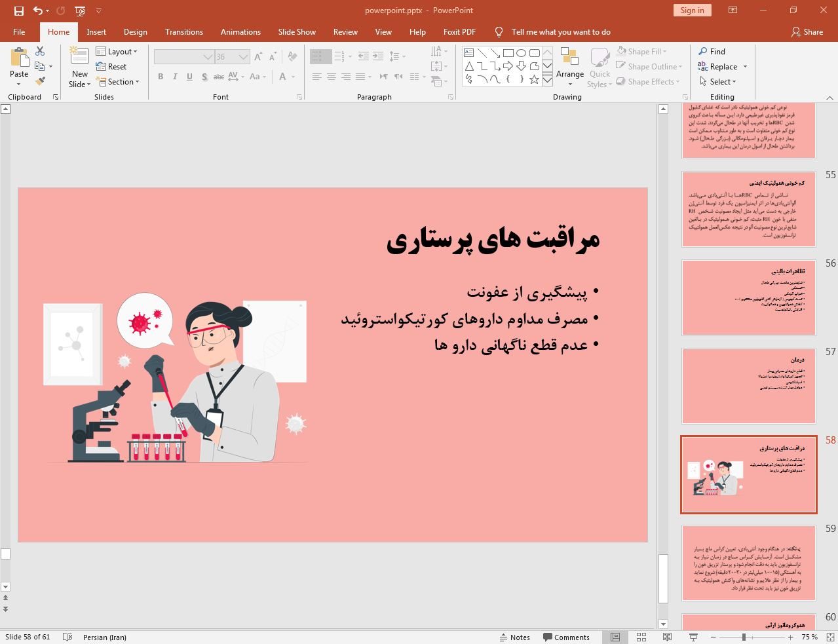Screen dimensions: 838x644
Task: Cut selection with the scissors icon
Action: [40, 51]
